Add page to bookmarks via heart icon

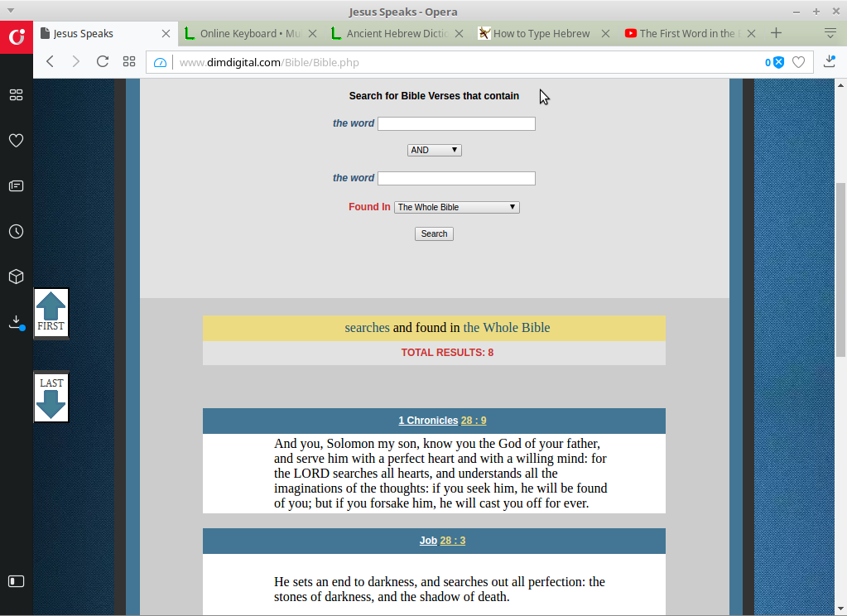pyautogui.click(x=798, y=62)
